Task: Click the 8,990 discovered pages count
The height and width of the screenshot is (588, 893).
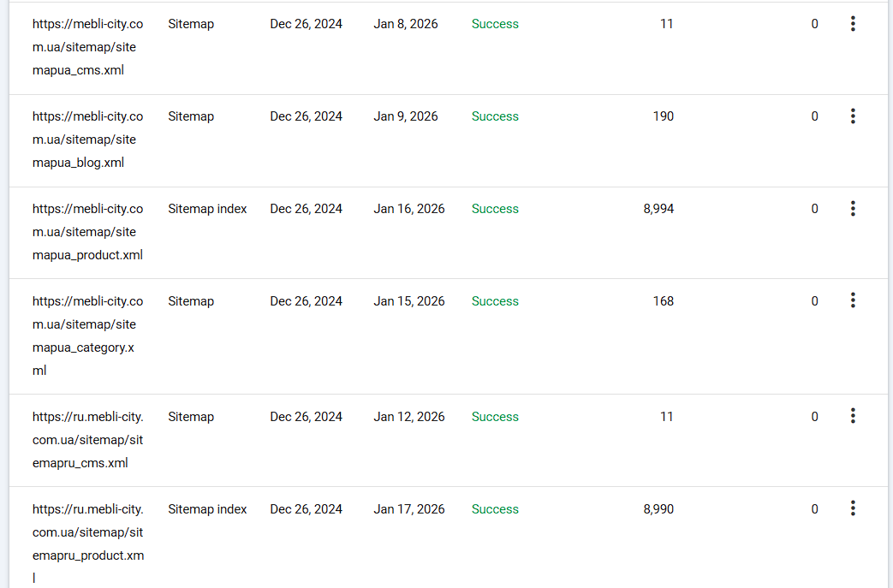Action: 658,509
